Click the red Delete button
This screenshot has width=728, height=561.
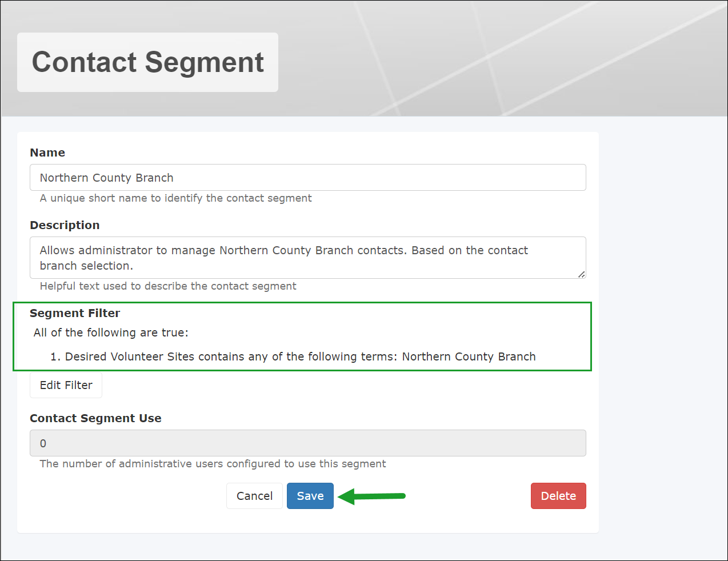pos(558,496)
